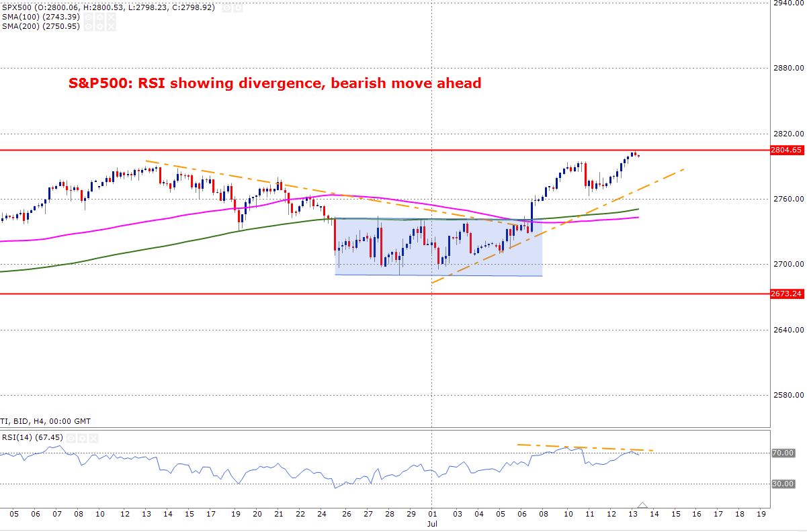Click the small triangle marker at bottom of RSI panel
Screen dimensions: 807x532
pyautogui.click(x=643, y=504)
